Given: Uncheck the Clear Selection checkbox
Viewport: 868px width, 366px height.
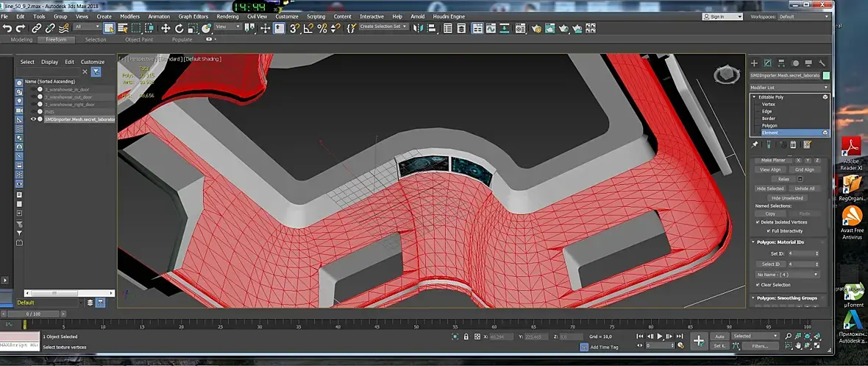Looking at the screenshot, I should click(x=758, y=285).
